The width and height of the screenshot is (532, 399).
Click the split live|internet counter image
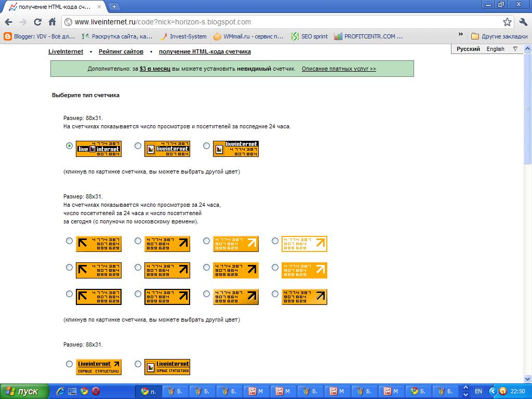(99, 149)
